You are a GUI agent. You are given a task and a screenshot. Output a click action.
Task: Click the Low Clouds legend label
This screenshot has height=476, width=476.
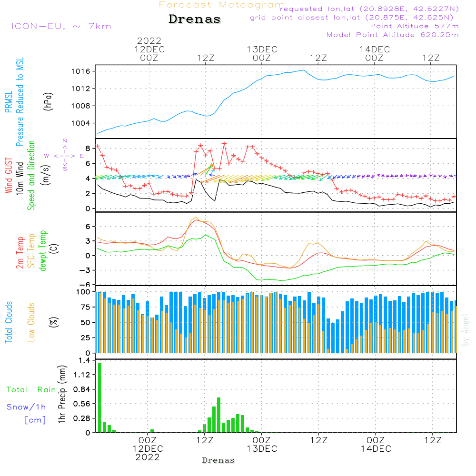(31, 322)
